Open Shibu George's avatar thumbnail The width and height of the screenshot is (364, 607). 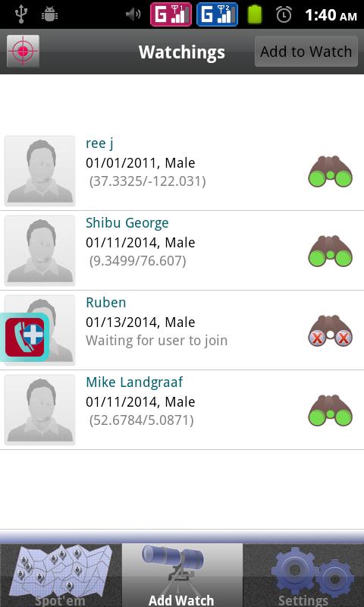tap(40, 250)
